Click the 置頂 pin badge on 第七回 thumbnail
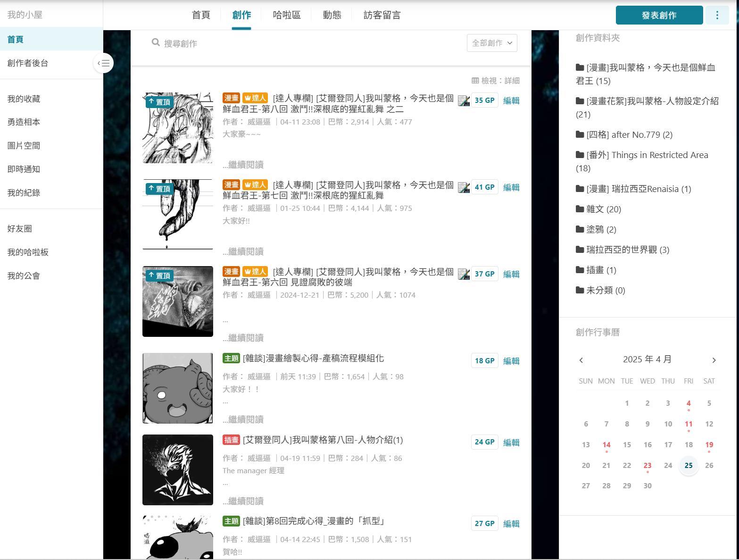Viewport: 739px width, 560px height. (x=159, y=189)
